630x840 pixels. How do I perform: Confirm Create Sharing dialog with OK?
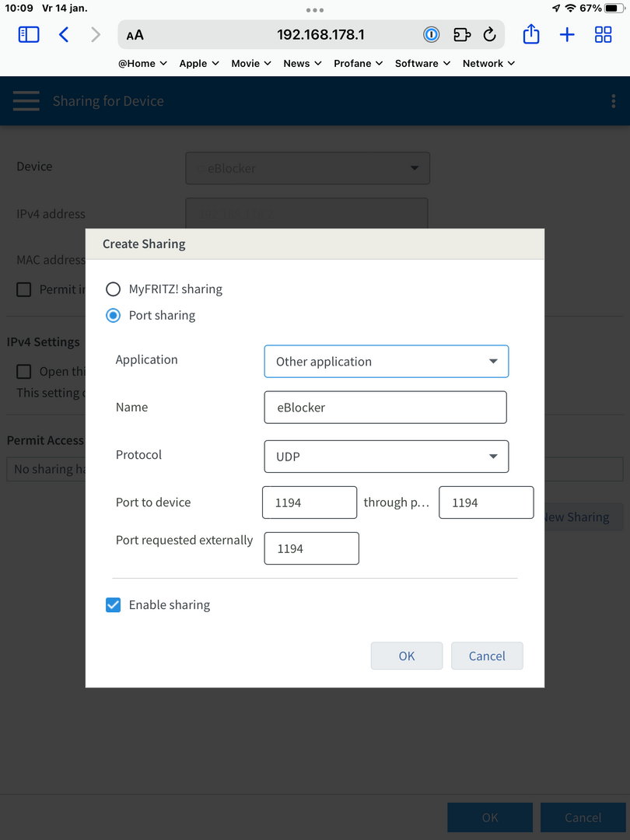[407, 656]
